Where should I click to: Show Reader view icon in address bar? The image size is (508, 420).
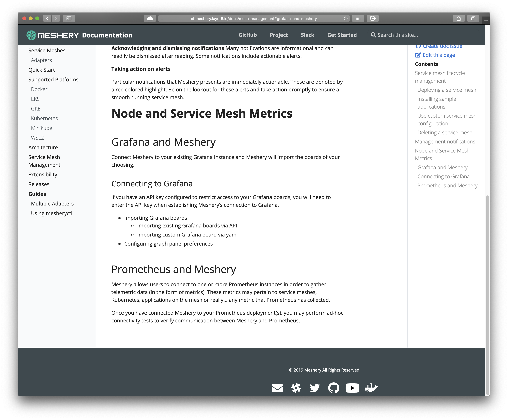tap(163, 18)
